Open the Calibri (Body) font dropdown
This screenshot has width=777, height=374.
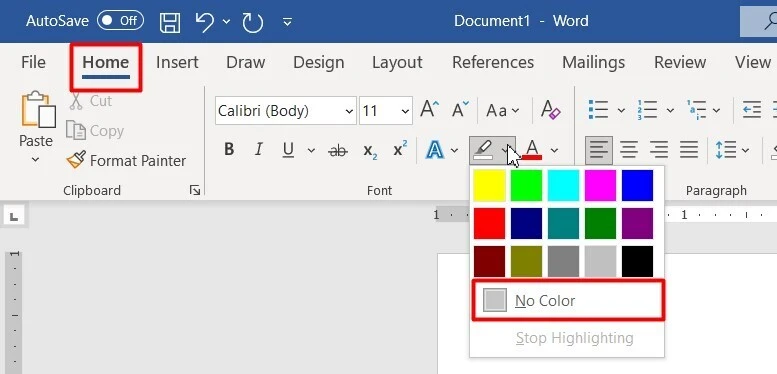(286, 110)
